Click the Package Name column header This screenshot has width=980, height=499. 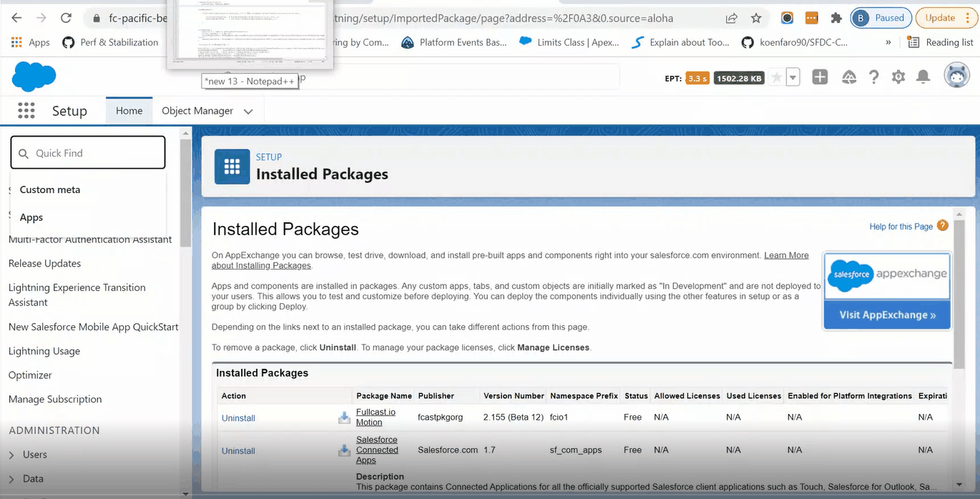click(x=384, y=395)
